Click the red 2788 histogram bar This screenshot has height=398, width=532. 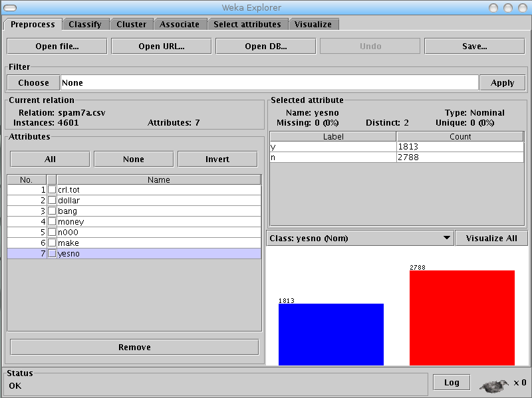click(462, 316)
